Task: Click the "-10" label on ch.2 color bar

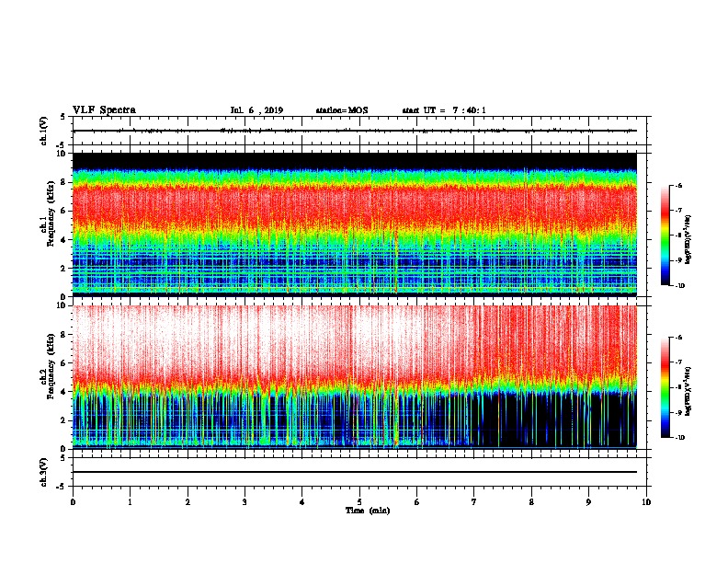Action: pyautogui.click(x=679, y=438)
